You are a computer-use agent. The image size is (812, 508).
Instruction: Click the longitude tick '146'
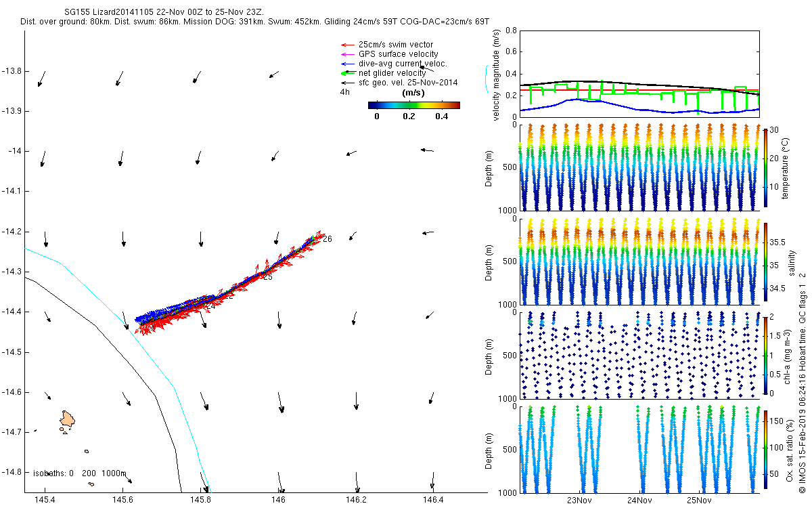click(x=278, y=500)
